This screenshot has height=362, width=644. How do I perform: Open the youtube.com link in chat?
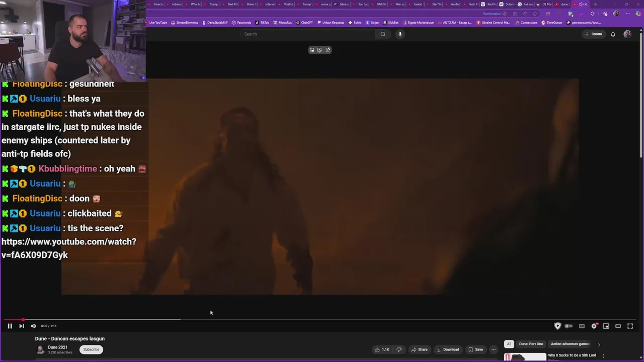pyautogui.click(x=68, y=248)
